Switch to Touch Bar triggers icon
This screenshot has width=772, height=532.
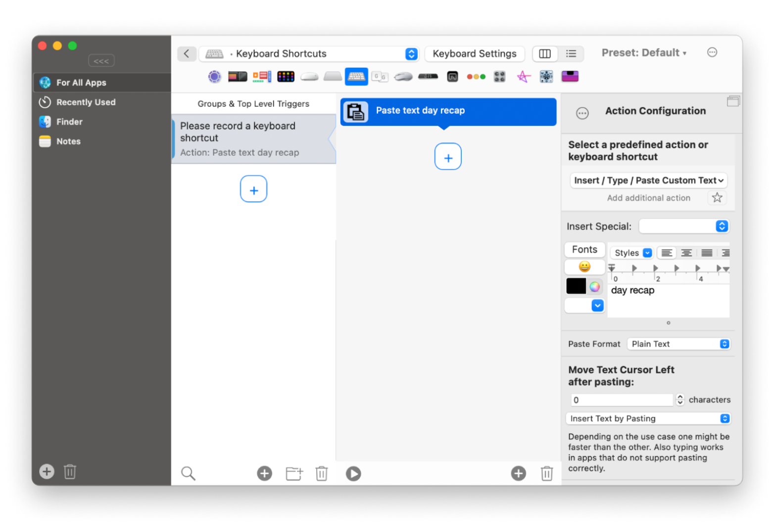point(238,77)
